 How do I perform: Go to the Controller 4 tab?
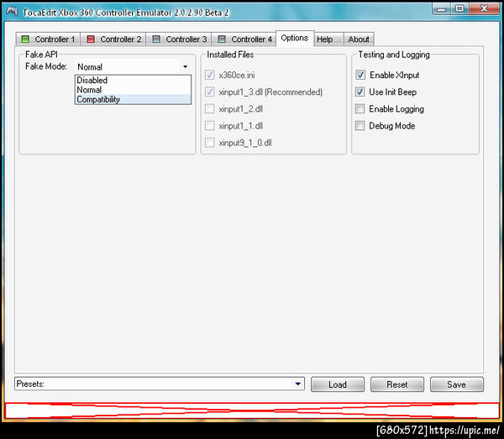coord(244,39)
